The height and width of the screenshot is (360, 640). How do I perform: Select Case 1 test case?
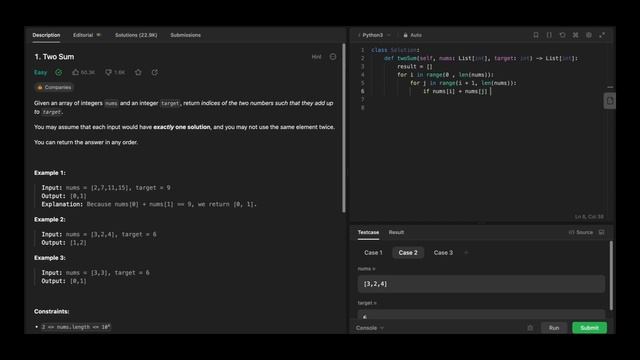tap(373, 253)
